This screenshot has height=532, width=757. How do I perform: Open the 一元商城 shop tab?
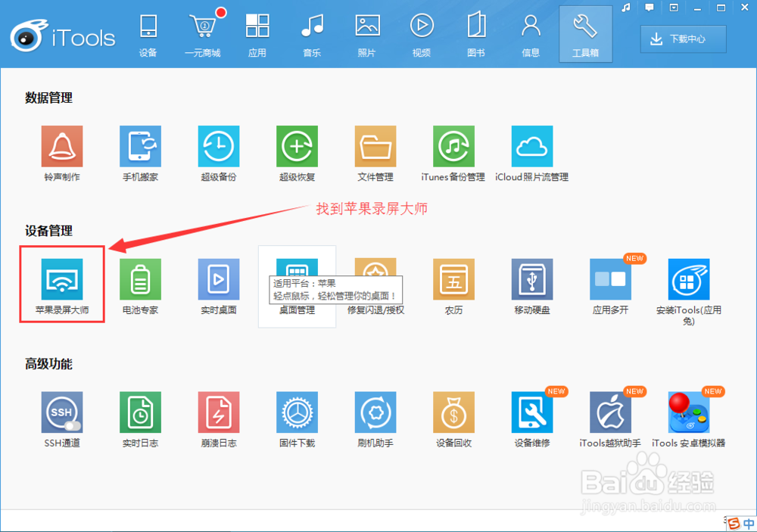203,35
